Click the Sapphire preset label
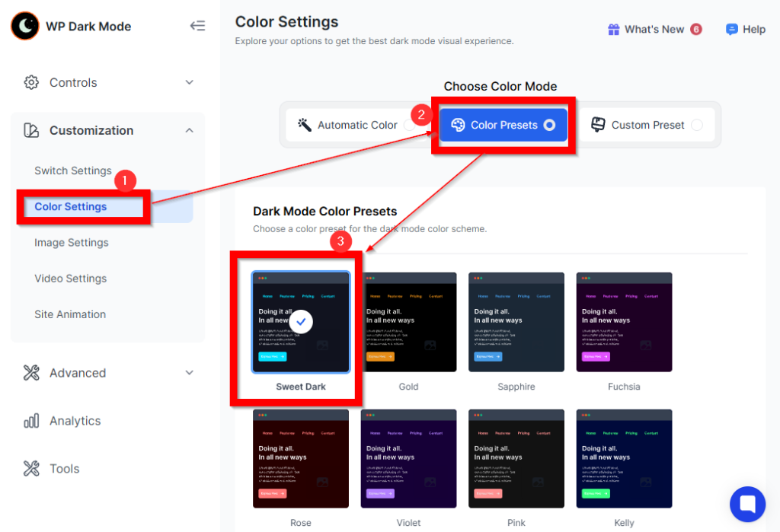Image resolution: width=780 pixels, height=532 pixels. click(x=516, y=387)
